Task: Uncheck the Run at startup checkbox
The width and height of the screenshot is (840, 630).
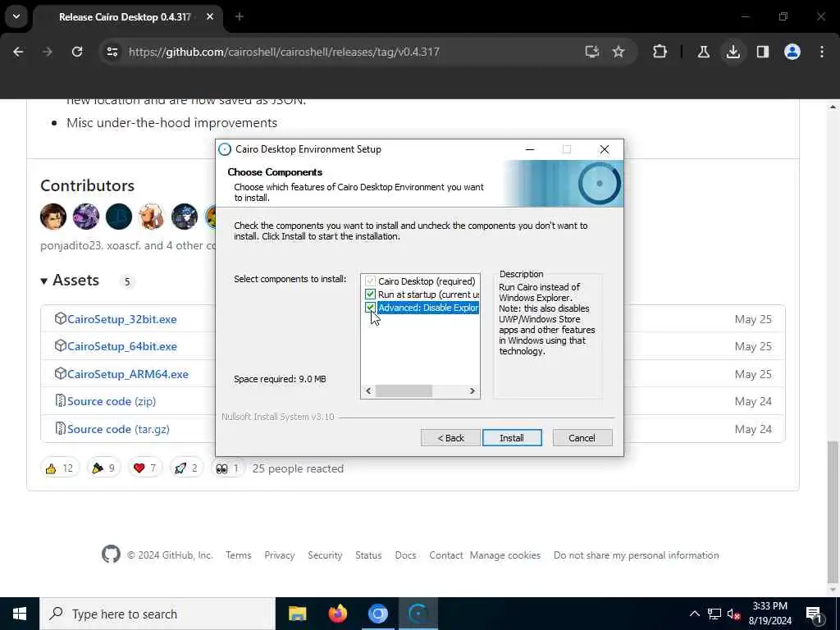Action: (x=370, y=294)
